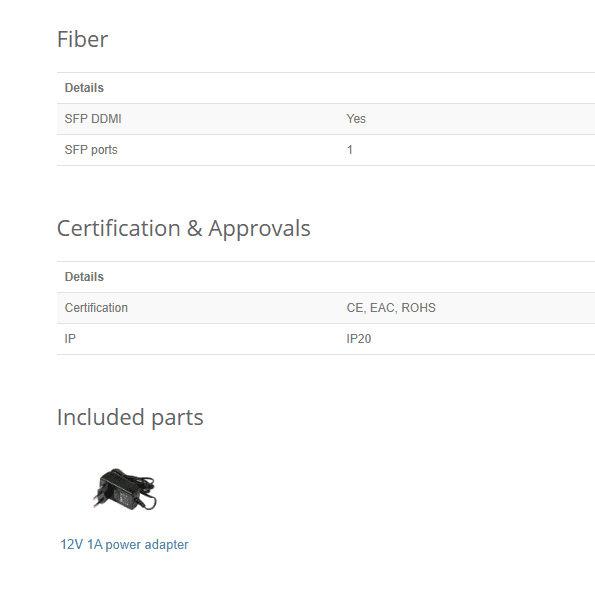Image resolution: width=595 pixels, height=599 pixels.
Task: Click the IP20 rating value
Action: pos(359,338)
